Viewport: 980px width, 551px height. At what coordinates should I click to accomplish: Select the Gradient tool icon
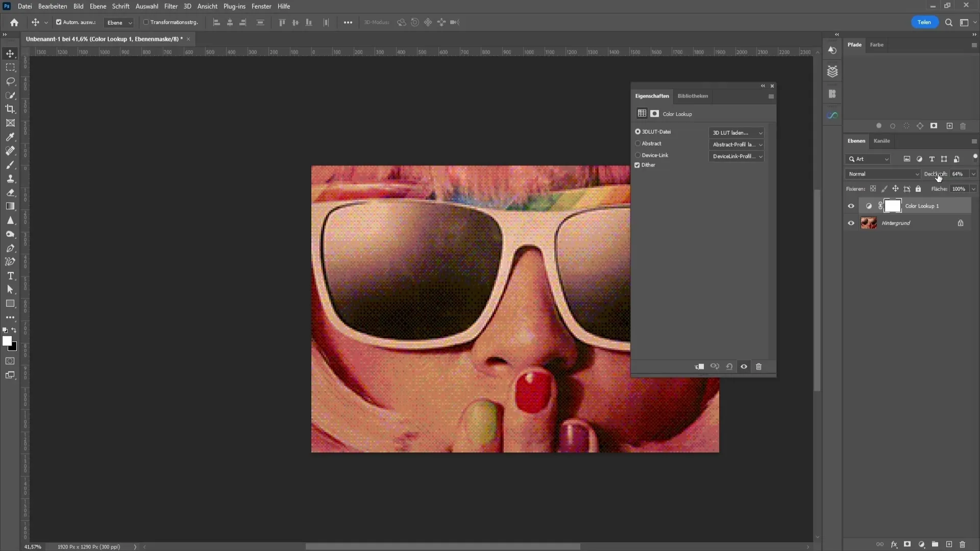(x=11, y=207)
